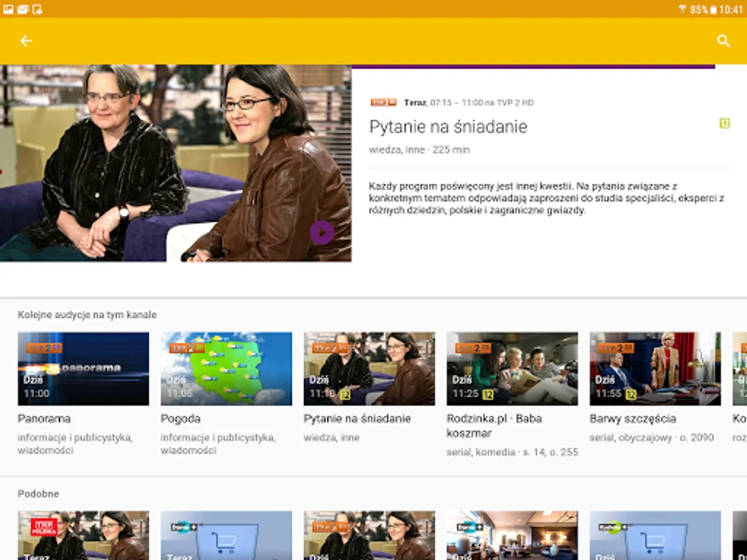Open the TVP Polonia similar programme thumbnail

tap(83, 536)
